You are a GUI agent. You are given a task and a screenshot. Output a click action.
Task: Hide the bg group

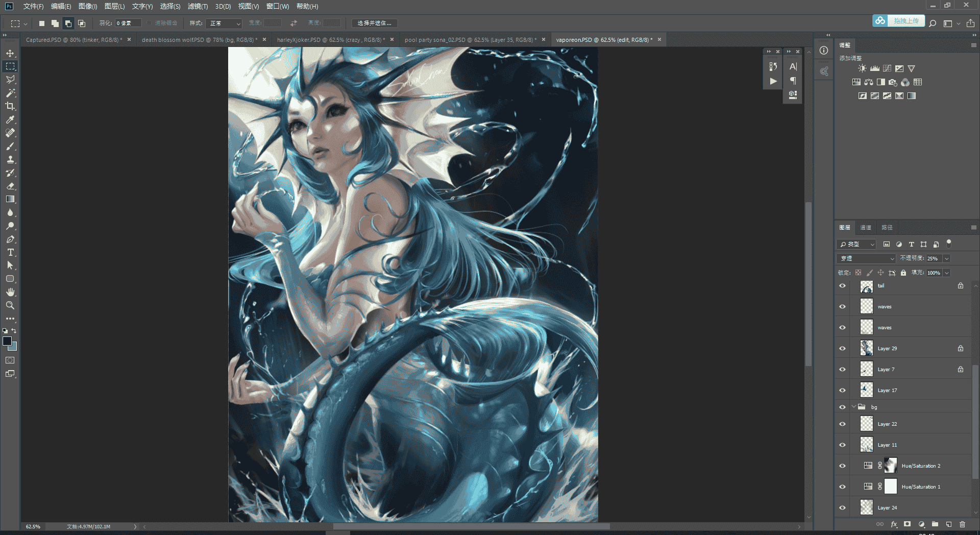pos(843,407)
